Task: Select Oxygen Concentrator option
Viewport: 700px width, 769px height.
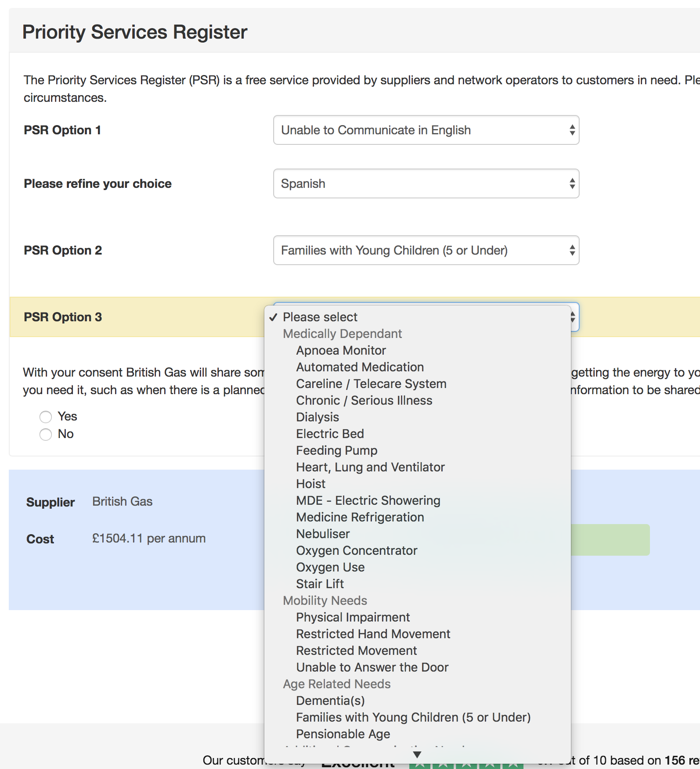Action: (418, 550)
